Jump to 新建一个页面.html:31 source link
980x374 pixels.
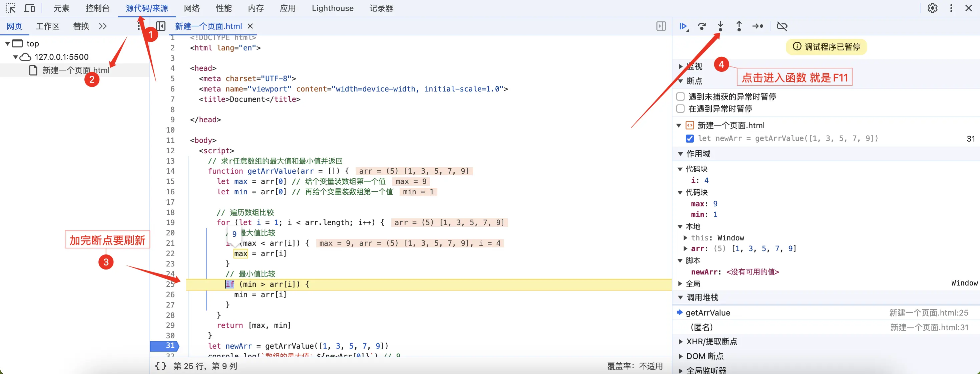coord(929,327)
